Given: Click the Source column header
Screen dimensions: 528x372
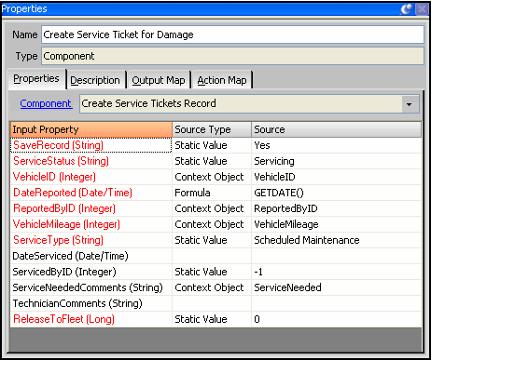Looking at the screenshot, I should (336, 130).
